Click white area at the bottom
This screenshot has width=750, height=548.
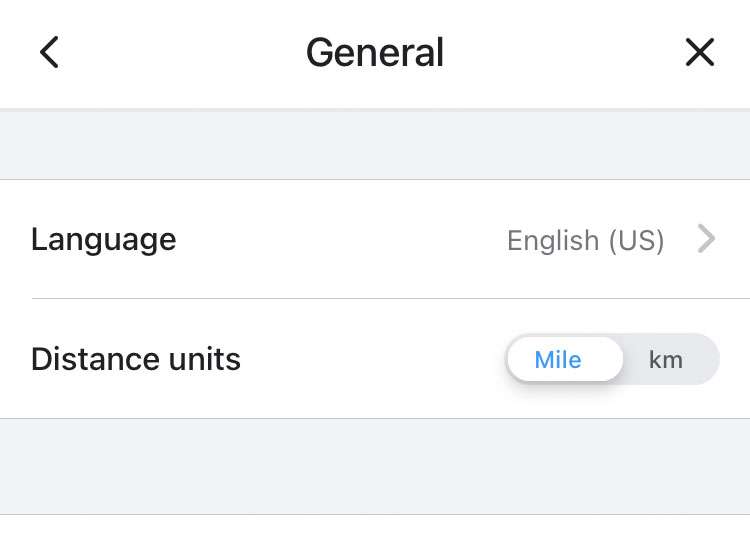(x=375, y=533)
